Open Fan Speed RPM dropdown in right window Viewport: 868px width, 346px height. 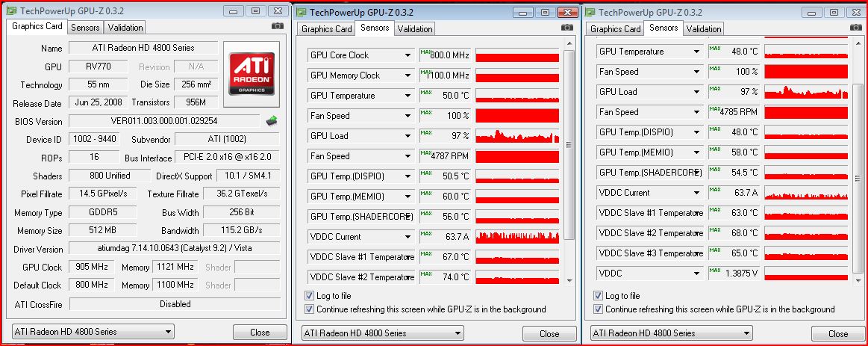coord(697,112)
